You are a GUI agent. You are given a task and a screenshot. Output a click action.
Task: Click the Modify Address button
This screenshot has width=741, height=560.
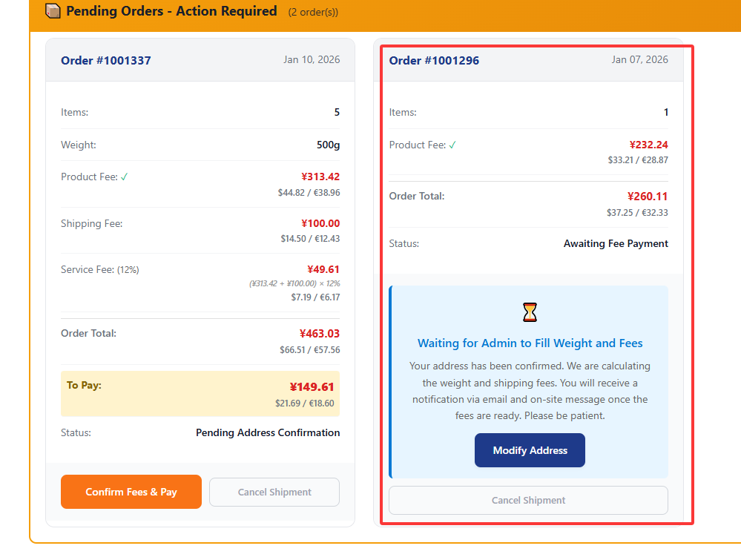point(530,450)
